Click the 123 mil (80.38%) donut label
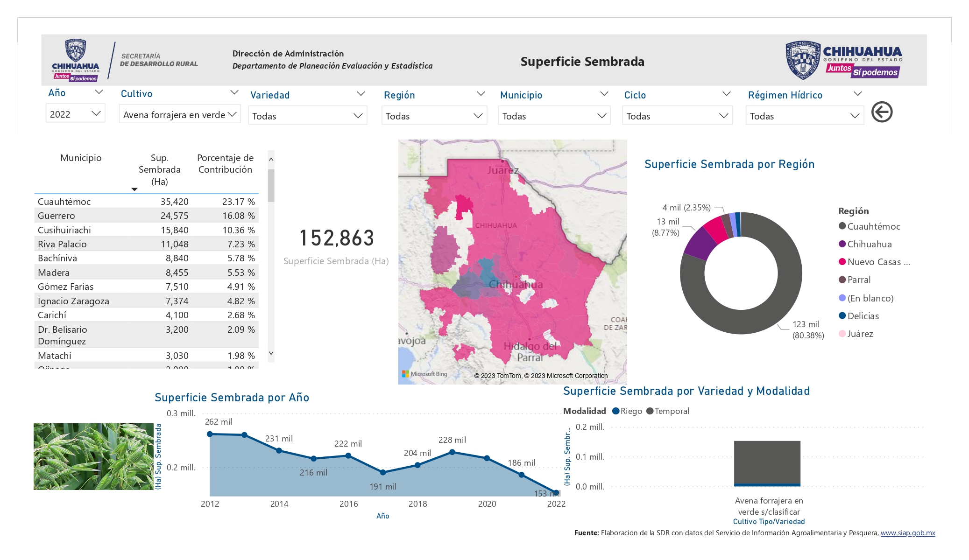 808,330
